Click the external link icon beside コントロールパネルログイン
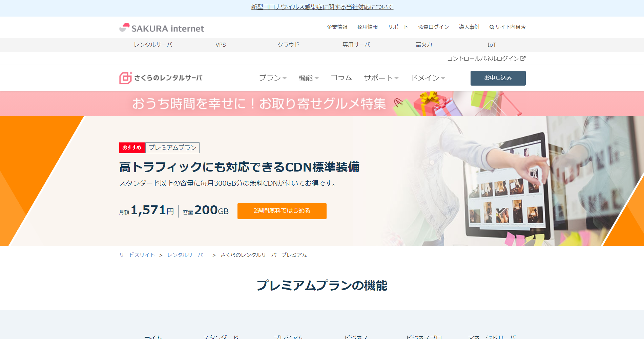The width and height of the screenshot is (644, 339). tap(523, 58)
